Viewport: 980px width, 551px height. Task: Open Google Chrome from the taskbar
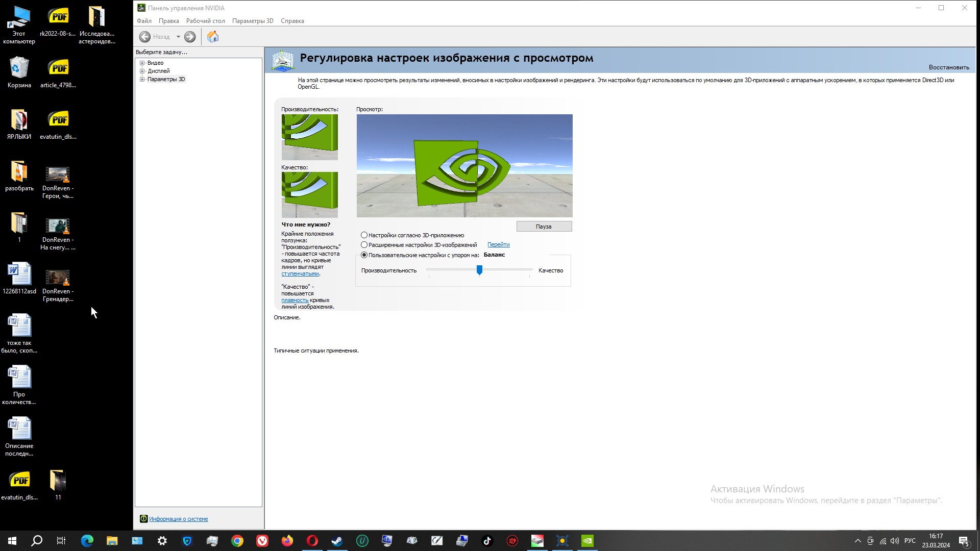coord(237,541)
